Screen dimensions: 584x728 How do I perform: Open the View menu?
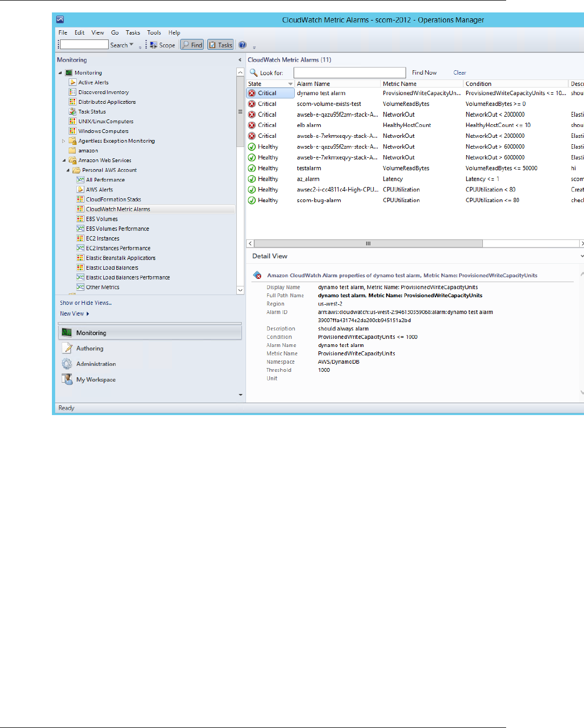tap(97, 32)
